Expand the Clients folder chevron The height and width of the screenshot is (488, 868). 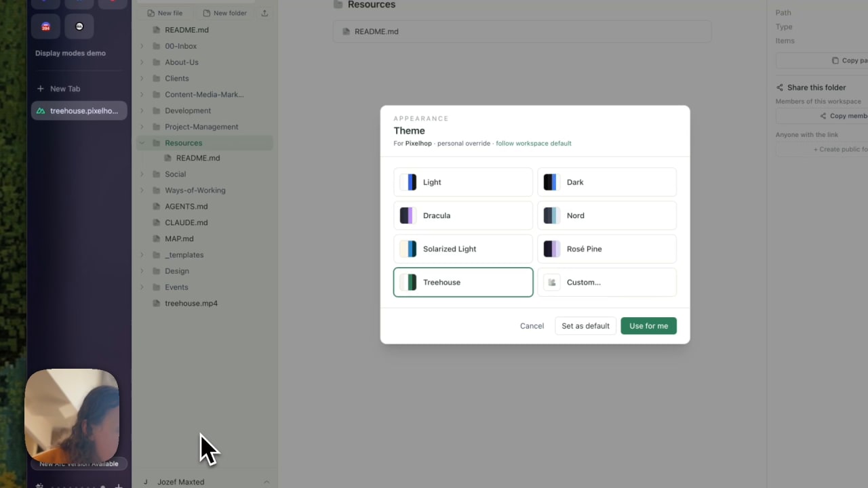142,79
